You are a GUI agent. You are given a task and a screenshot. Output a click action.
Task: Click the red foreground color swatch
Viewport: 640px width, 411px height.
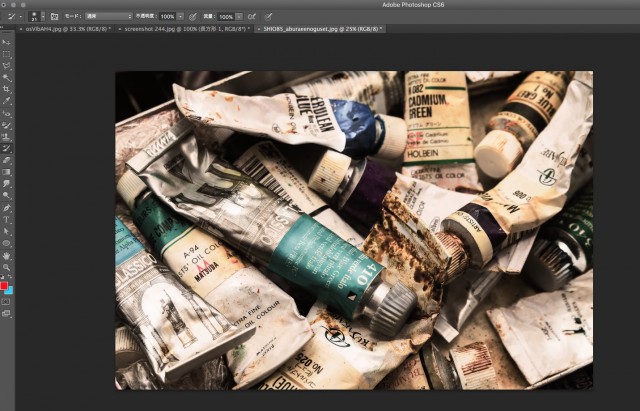coord(5,286)
